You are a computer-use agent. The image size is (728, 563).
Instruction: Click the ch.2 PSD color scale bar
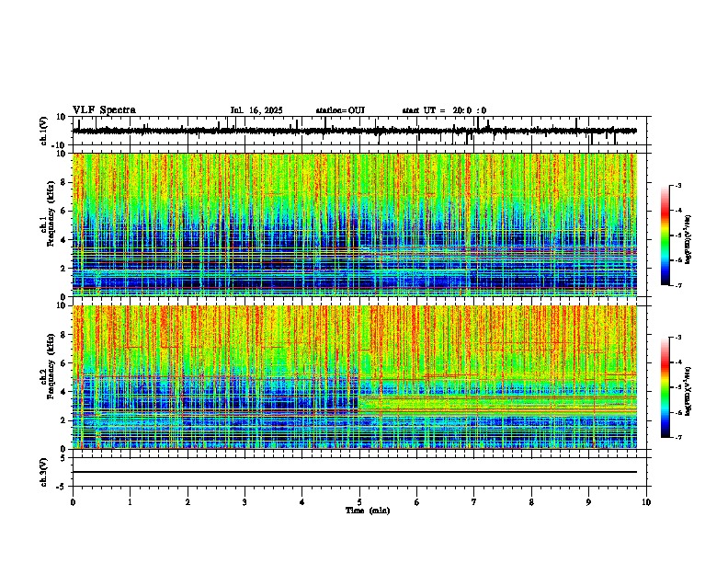click(665, 387)
